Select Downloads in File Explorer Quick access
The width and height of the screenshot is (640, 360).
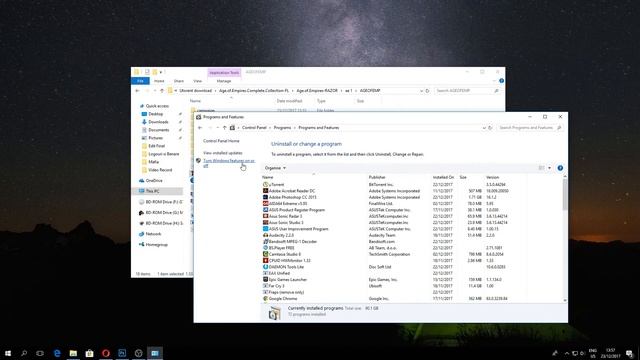[158, 122]
